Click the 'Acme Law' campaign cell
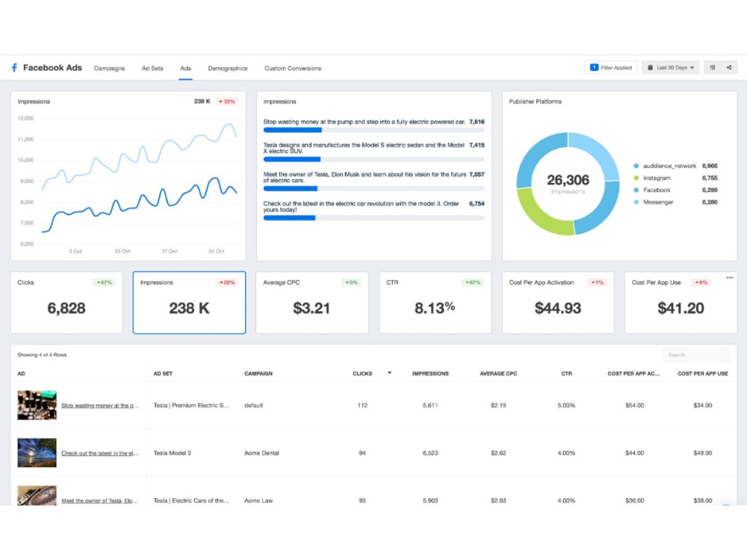Screen dimensions: 747x560 [x=258, y=501]
